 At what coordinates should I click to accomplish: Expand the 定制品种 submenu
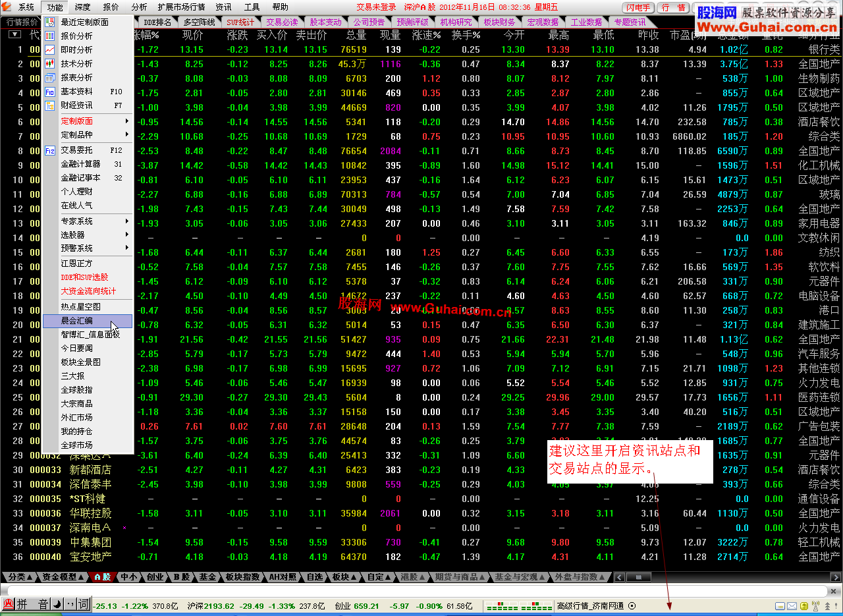pos(87,134)
